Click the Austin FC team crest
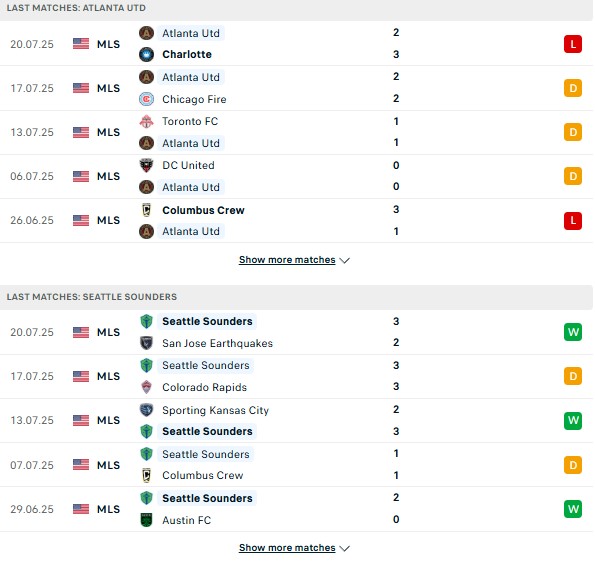595x566 pixels. (x=146, y=520)
